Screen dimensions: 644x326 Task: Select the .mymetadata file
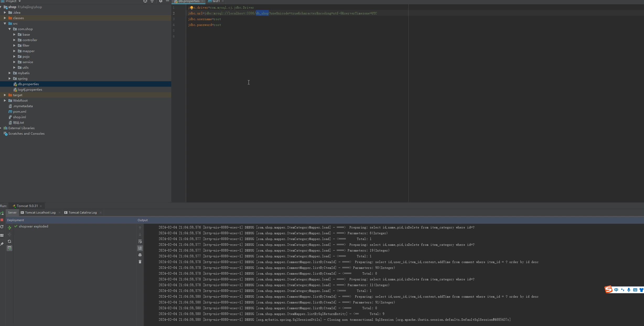coord(23,106)
